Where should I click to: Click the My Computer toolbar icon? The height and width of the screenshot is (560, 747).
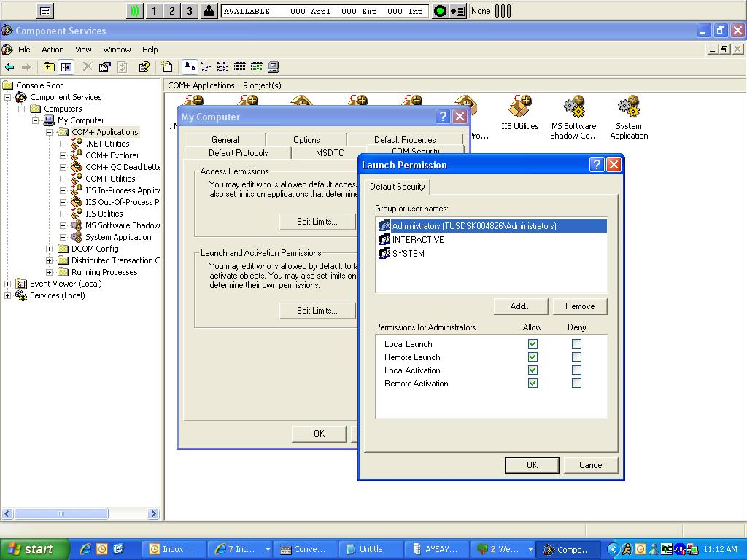(x=274, y=67)
